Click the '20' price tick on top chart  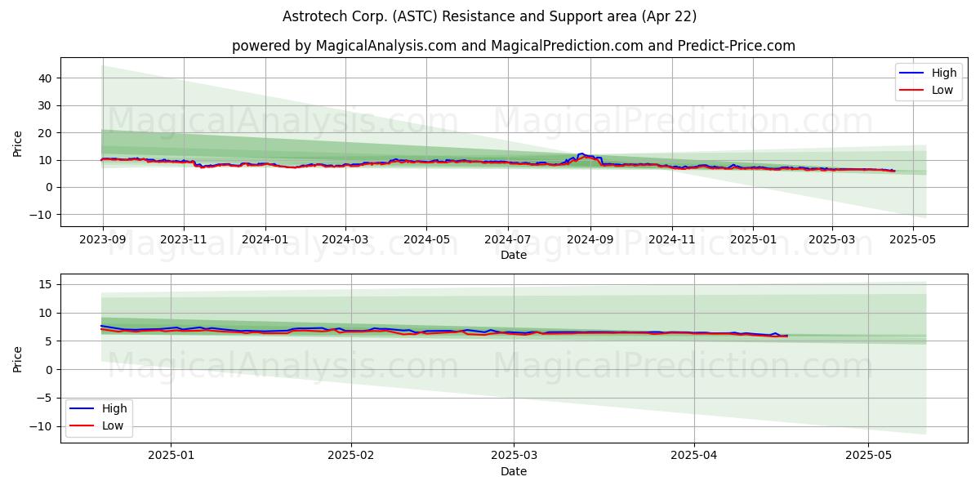point(47,133)
